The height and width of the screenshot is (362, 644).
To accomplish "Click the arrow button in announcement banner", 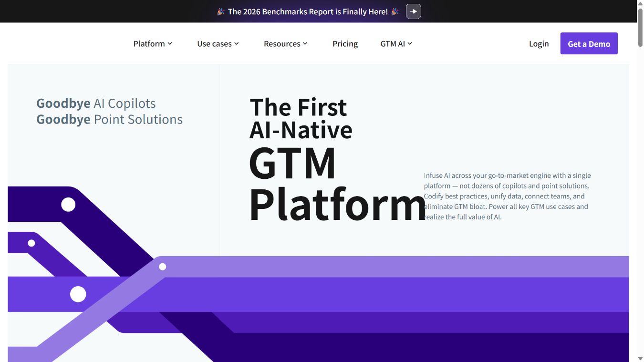I will click(x=413, y=11).
